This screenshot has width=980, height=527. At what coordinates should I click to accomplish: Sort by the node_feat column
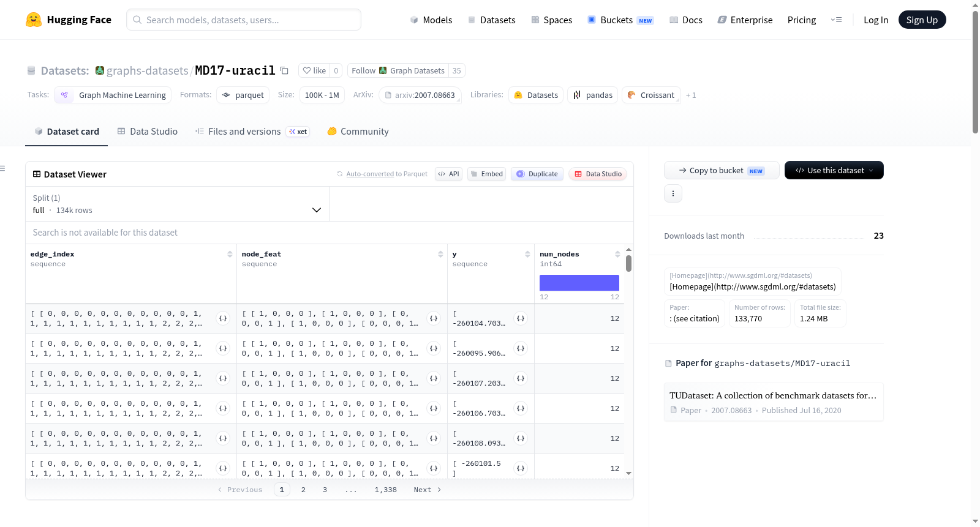(x=440, y=254)
